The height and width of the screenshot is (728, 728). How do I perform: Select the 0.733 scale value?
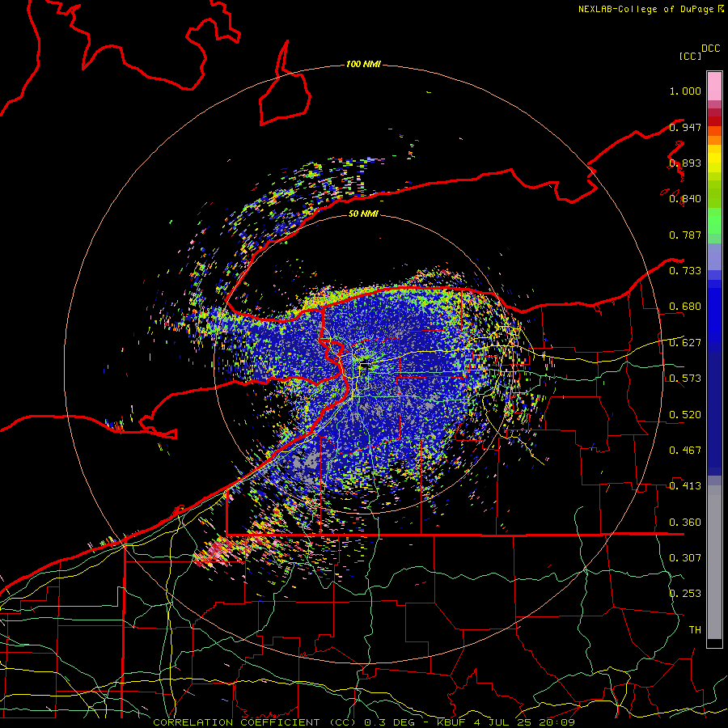coord(685,271)
